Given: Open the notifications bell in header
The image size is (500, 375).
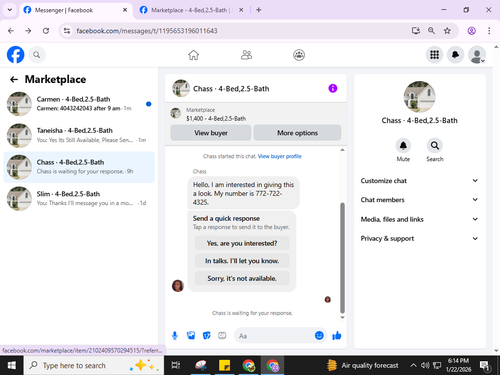Looking at the screenshot, I should (455, 55).
